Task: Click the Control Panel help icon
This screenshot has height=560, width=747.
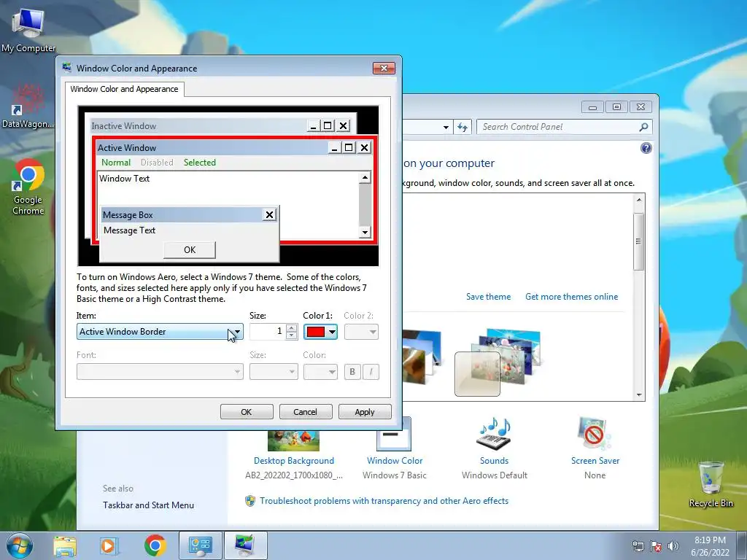Action: (x=646, y=148)
